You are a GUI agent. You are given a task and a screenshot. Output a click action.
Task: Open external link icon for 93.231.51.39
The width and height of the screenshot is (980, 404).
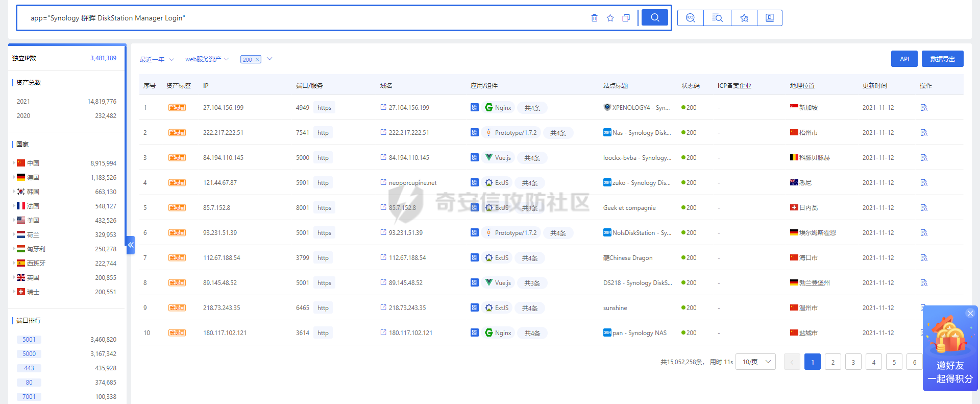[x=383, y=232]
